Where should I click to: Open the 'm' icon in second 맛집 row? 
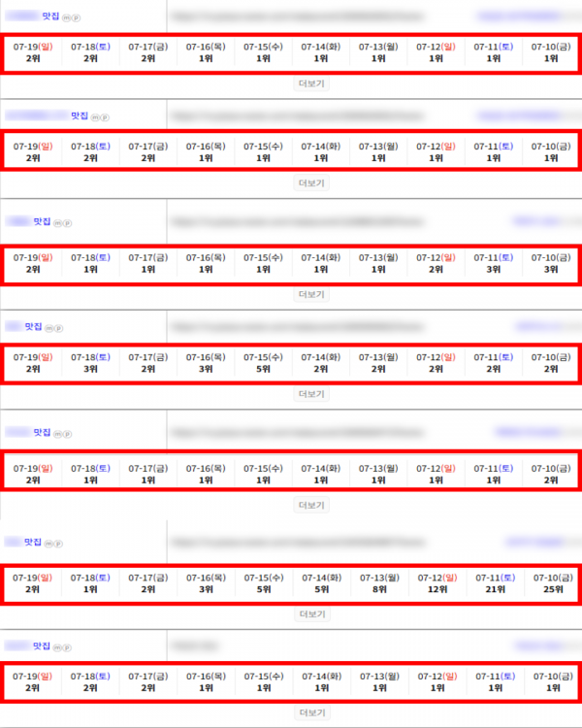point(95,117)
